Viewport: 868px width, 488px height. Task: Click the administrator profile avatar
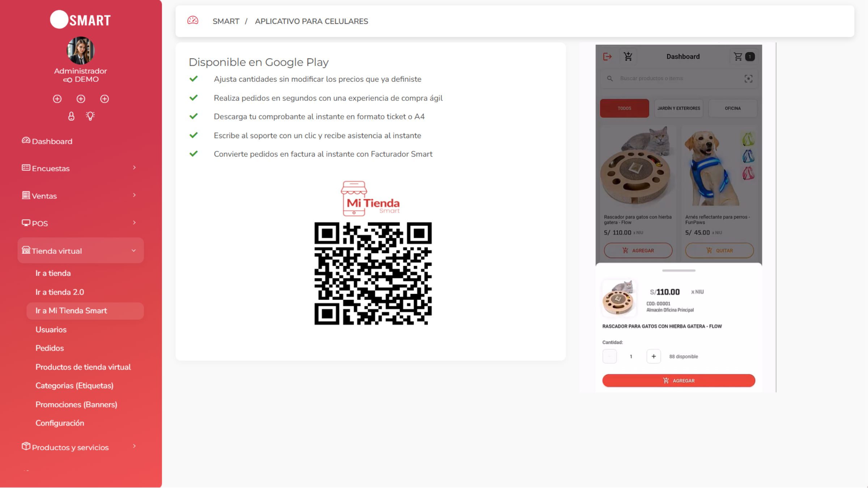[x=80, y=51]
